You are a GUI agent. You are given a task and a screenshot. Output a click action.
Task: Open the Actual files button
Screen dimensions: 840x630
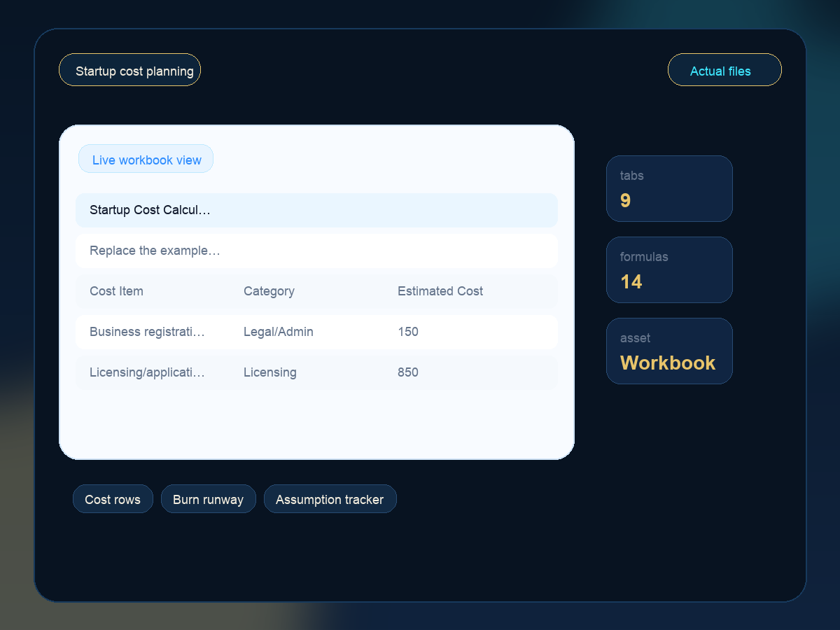click(724, 70)
